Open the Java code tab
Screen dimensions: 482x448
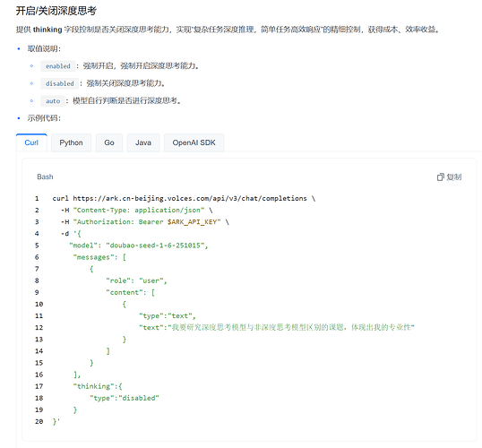point(143,142)
